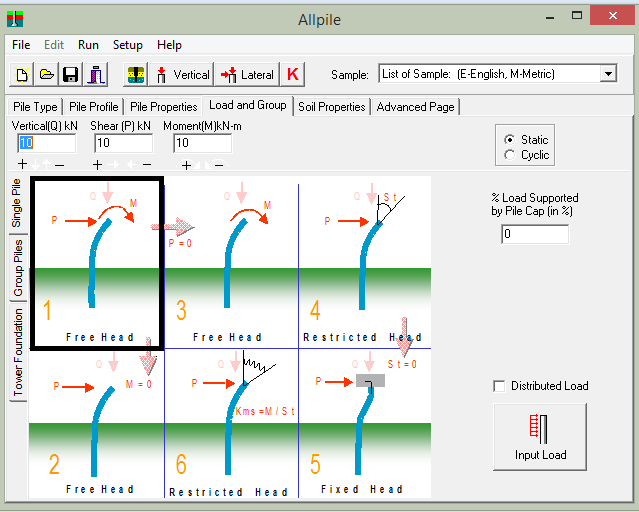Image resolution: width=639 pixels, height=512 pixels.
Task: Click the yellow-green pile section toolbar icon
Action: point(136,75)
